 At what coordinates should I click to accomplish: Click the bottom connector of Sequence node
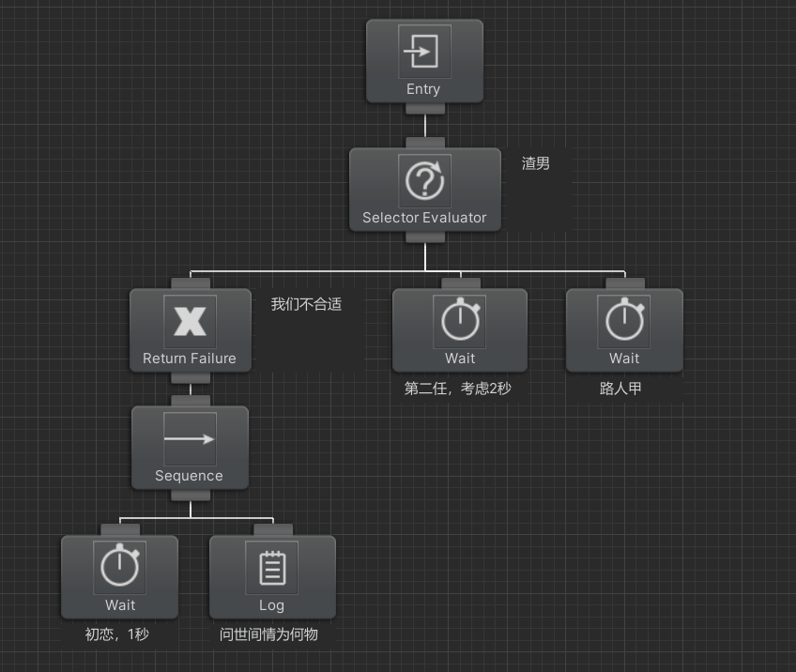click(x=190, y=496)
